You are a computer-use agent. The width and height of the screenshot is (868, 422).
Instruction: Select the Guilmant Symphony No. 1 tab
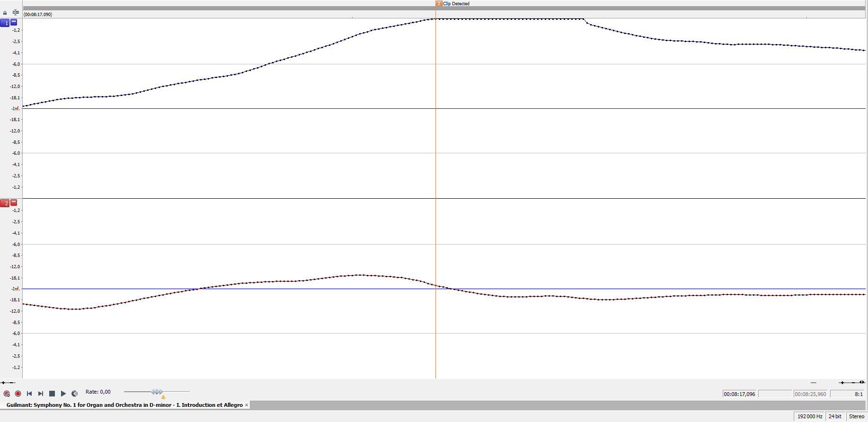click(x=124, y=405)
